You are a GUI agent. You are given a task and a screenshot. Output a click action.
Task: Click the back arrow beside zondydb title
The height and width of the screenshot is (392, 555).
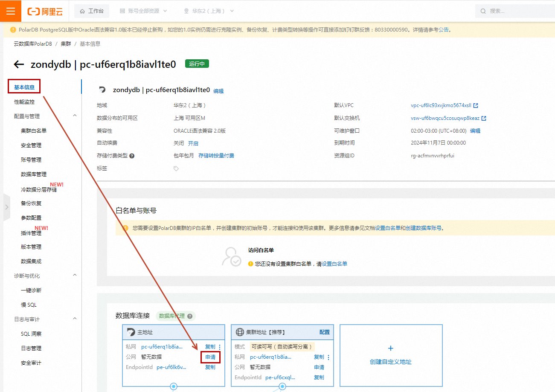coord(19,64)
